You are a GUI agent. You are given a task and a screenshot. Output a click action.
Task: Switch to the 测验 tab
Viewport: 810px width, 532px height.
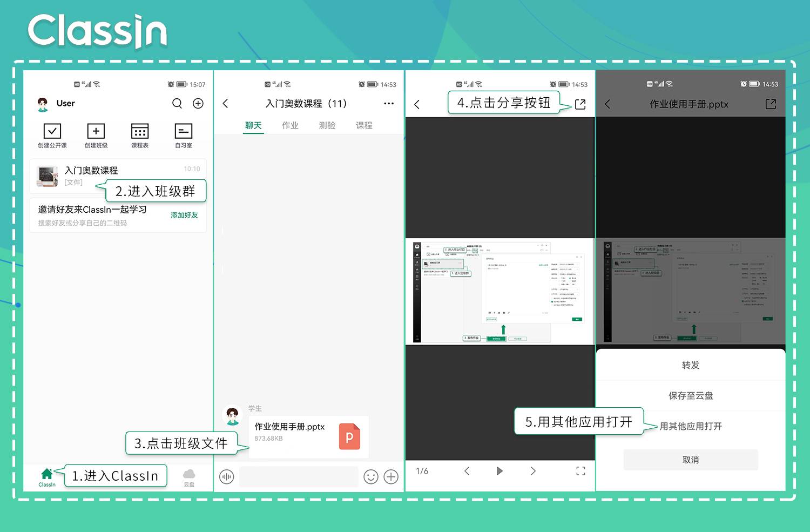[x=327, y=125]
